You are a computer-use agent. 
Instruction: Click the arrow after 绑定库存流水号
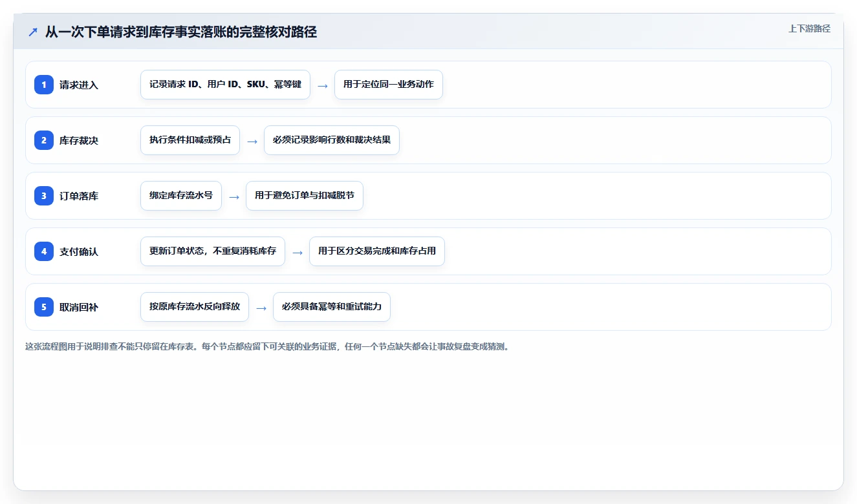(x=234, y=196)
